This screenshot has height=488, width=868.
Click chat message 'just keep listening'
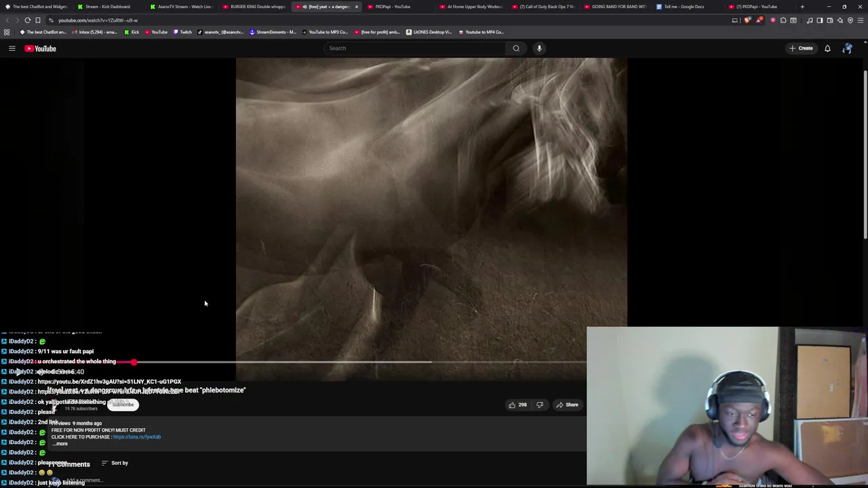pyautogui.click(x=61, y=483)
